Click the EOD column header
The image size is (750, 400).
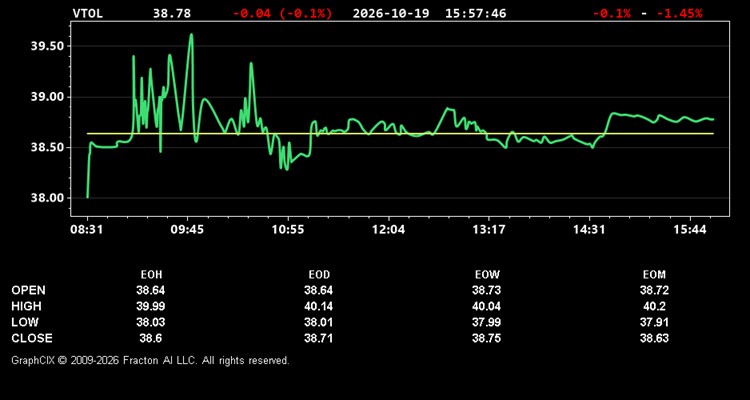[319, 275]
